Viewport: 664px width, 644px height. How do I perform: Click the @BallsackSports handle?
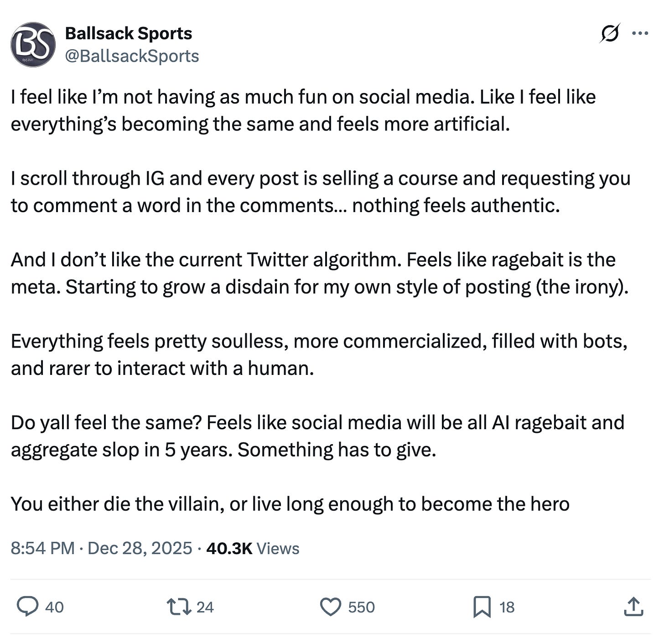[132, 56]
